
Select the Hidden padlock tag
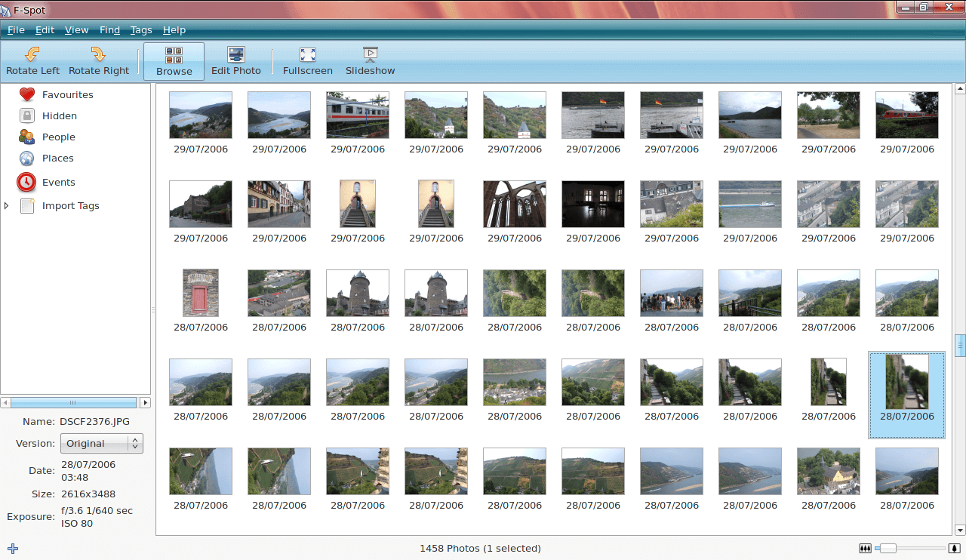(27, 116)
